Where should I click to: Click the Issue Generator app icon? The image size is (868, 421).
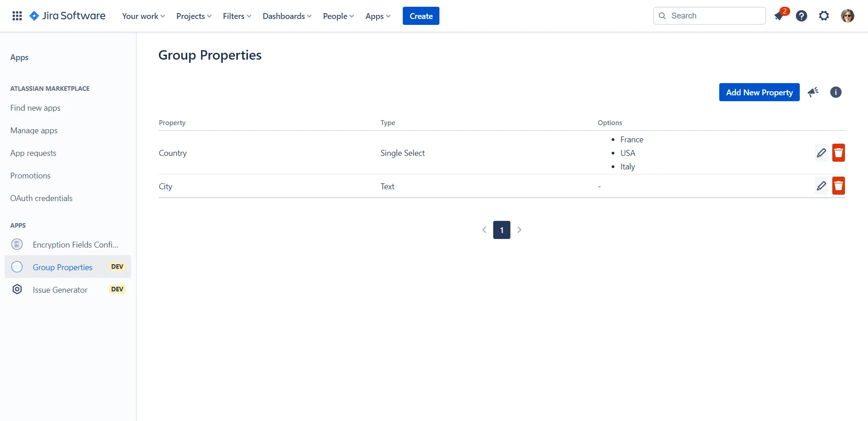pyautogui.click(x=17, y=290)
